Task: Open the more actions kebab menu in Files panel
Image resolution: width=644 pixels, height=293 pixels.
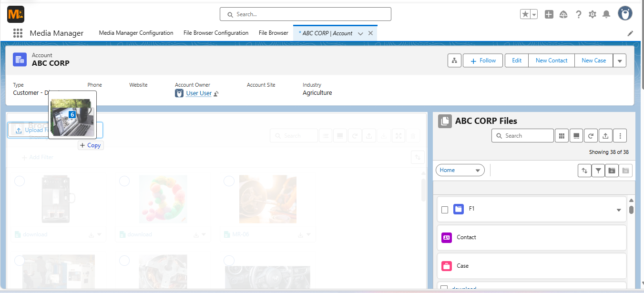Action: pyautogui.click(x=620, y=135)
